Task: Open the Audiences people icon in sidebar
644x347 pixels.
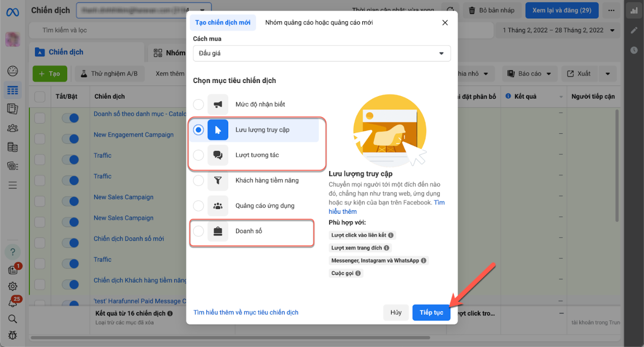Action: click(13, 128)
